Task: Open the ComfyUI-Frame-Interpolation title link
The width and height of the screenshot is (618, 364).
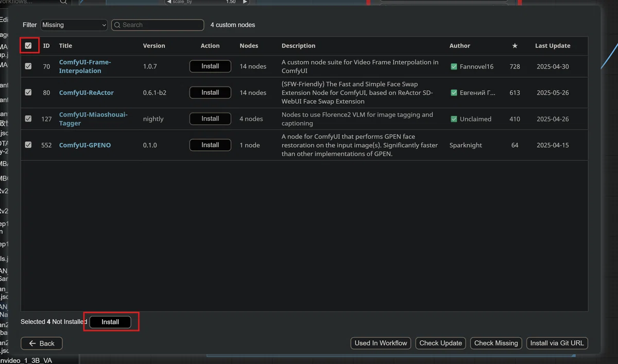Action: 85,66
